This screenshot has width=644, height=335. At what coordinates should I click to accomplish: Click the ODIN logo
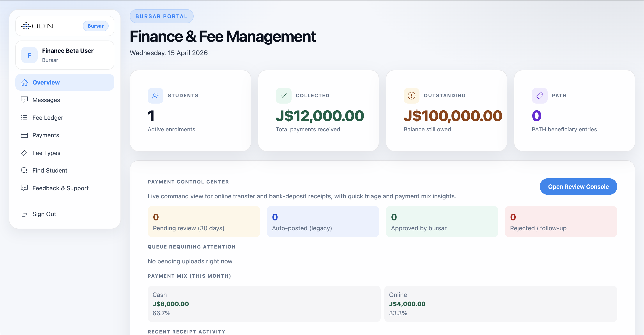37,26
